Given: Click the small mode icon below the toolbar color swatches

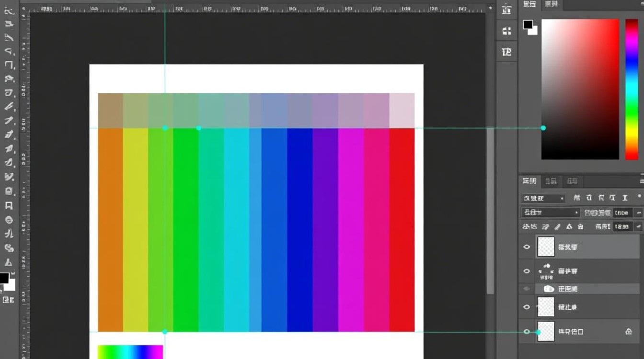Looking at the screenshot, I should pos(8,300).
